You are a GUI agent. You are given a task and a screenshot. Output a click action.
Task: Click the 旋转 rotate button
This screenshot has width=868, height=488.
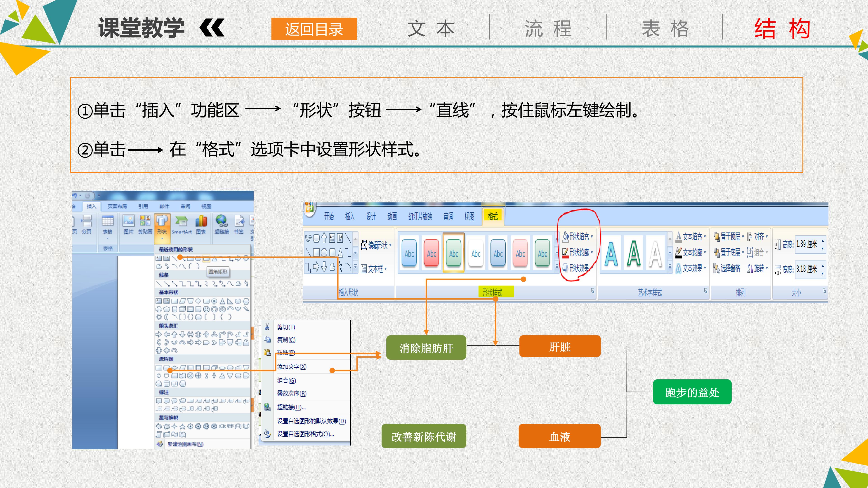point(757,268)
